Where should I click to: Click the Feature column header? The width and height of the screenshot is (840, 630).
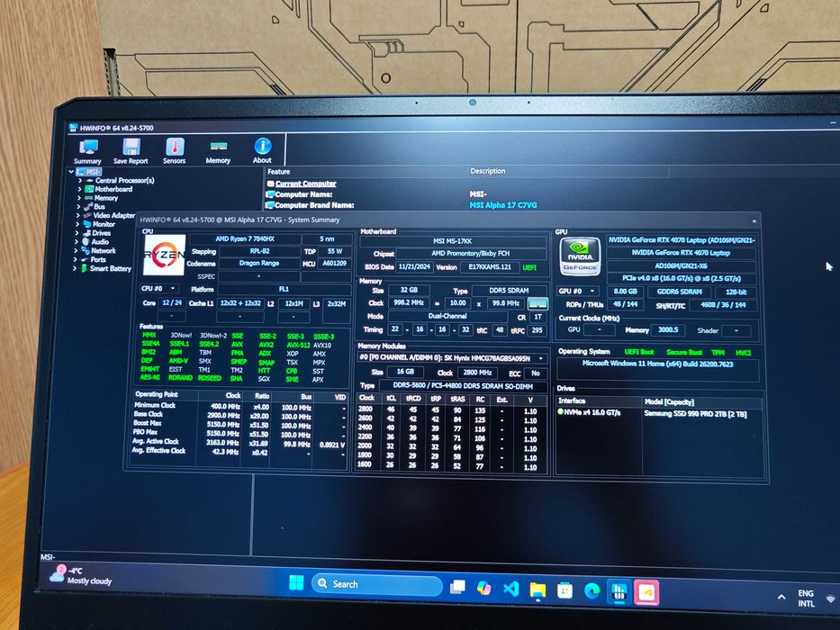pos(278,171)
